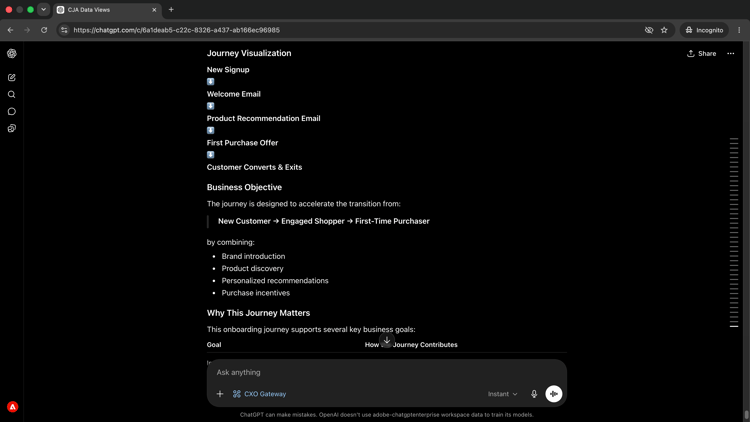
Task: Click the down-arrow emoji below Welcome Email
Action: pyautogui.click(x=210, y=106)
